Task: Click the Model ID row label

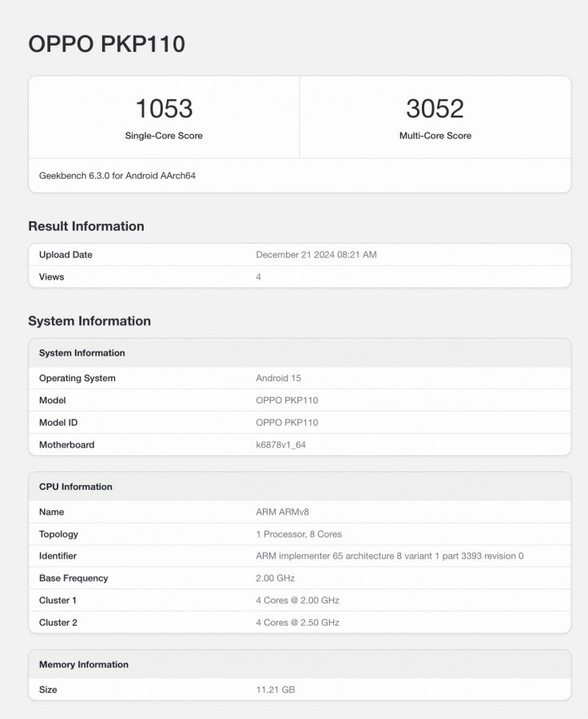Action: click(x=58, y=423)
